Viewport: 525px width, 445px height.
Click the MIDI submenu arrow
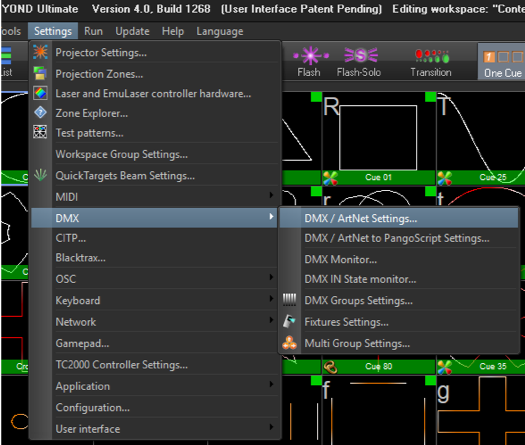271,195
